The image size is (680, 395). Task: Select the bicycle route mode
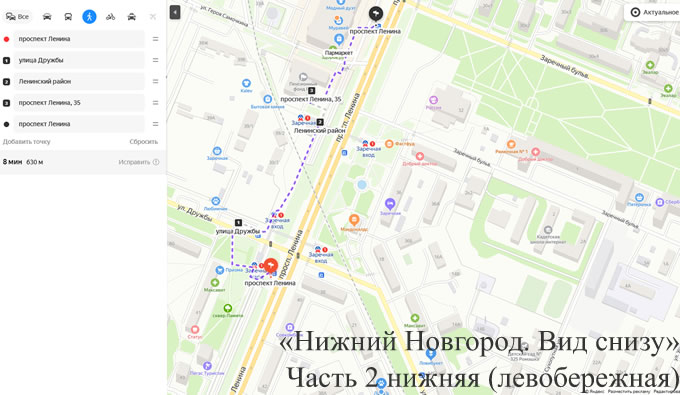tap(111, 16)
